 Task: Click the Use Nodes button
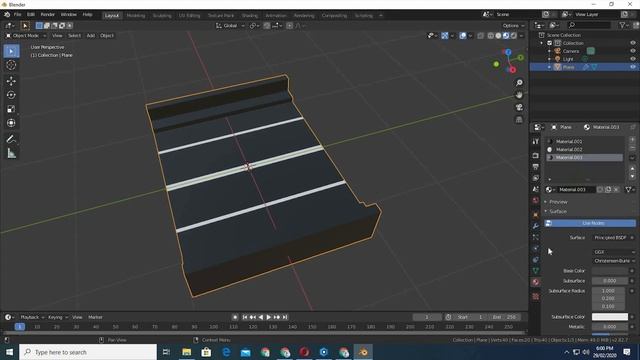point(590,223)
